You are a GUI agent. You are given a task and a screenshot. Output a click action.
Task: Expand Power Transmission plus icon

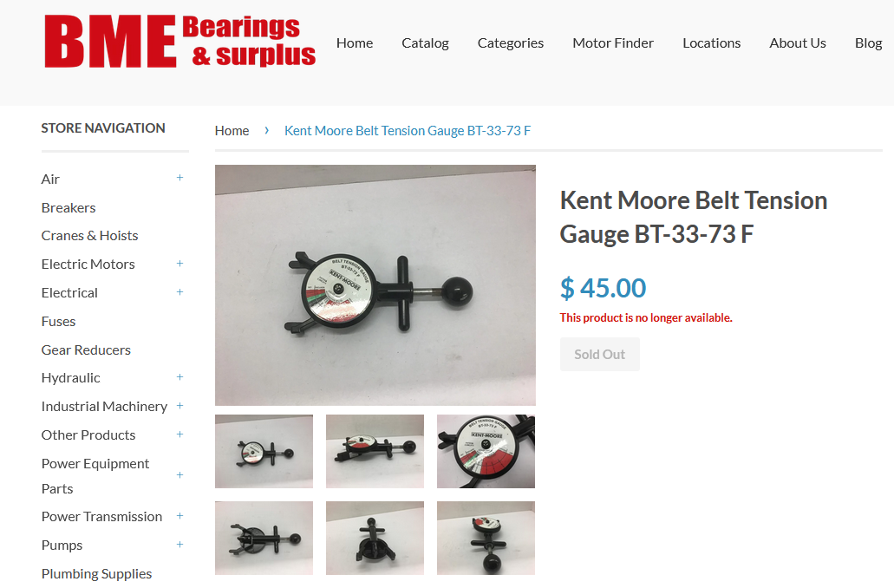[179, 515]
